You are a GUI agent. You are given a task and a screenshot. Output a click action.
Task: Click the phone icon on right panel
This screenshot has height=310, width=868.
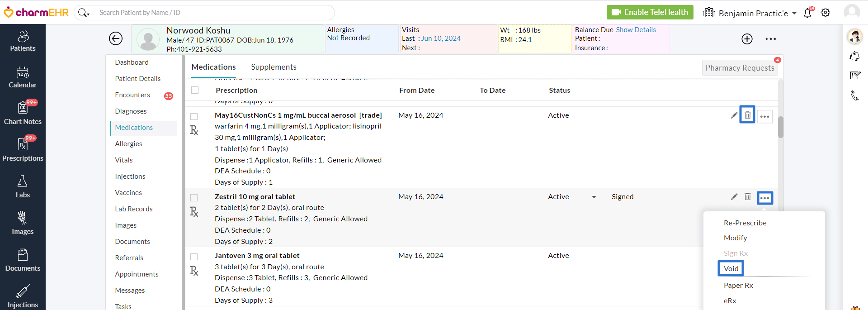pyautogui.click(x=854, y=95)
